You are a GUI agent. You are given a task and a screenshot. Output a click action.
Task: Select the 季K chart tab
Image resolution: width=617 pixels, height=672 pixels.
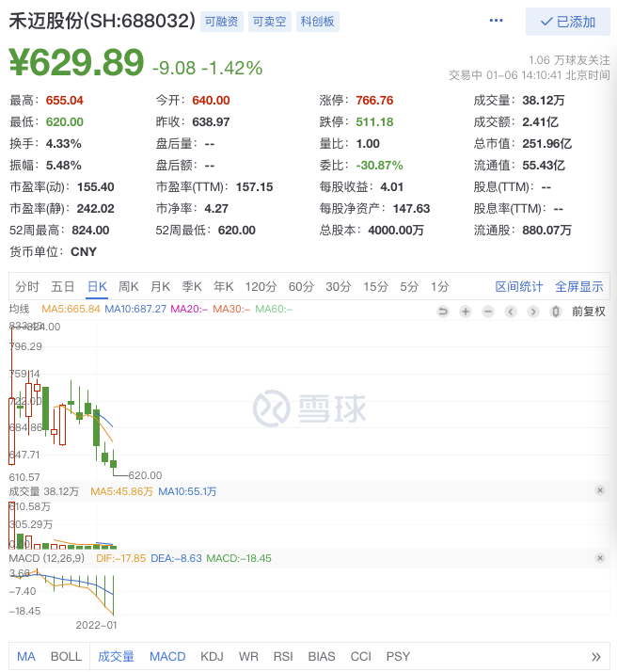tap(192, 286)
